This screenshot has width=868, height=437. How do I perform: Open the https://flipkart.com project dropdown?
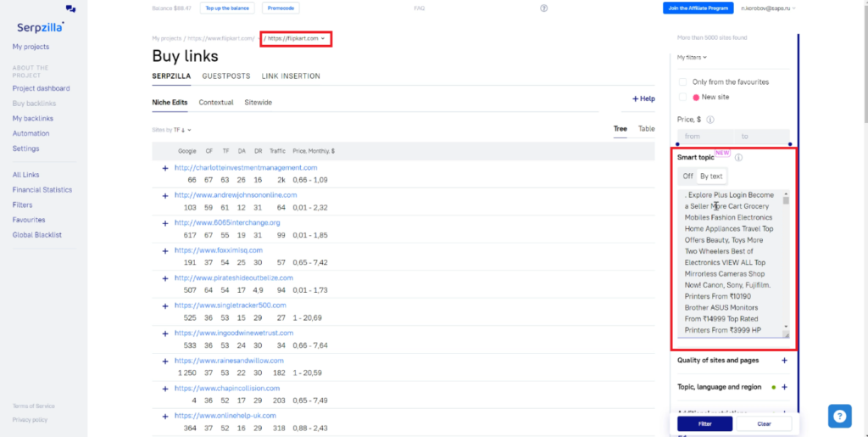[x=296, y=39]
